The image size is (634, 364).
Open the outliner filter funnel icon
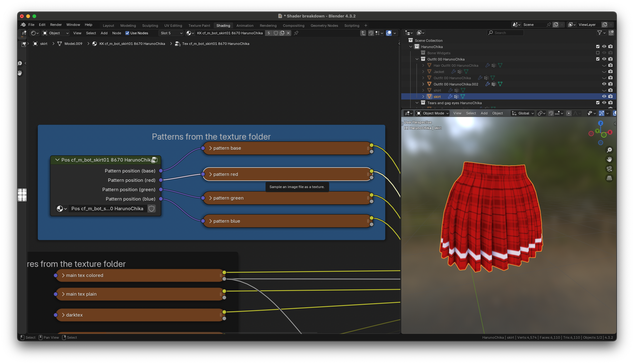599,33
